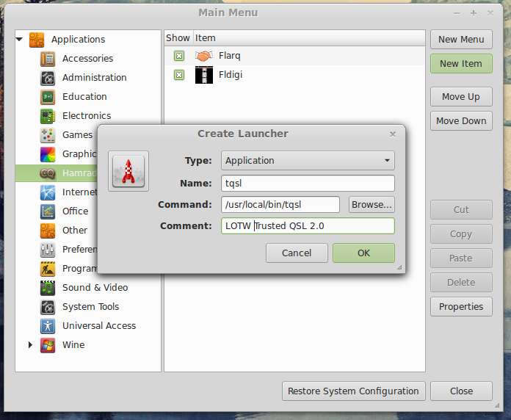This screenshot has width=511, height=420.
Task: Select the Accessories calculator icon
Action: (48, 59)
